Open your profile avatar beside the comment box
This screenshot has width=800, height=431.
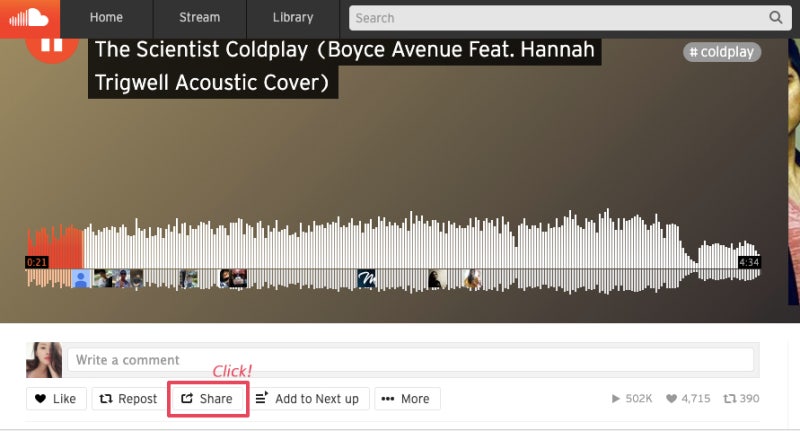[x=44, y=360]
